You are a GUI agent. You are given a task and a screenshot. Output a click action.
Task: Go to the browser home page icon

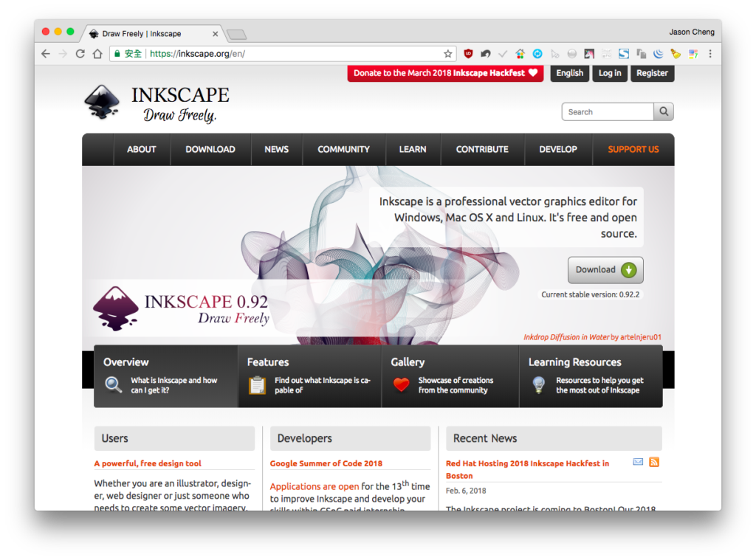tap(97, 54)
